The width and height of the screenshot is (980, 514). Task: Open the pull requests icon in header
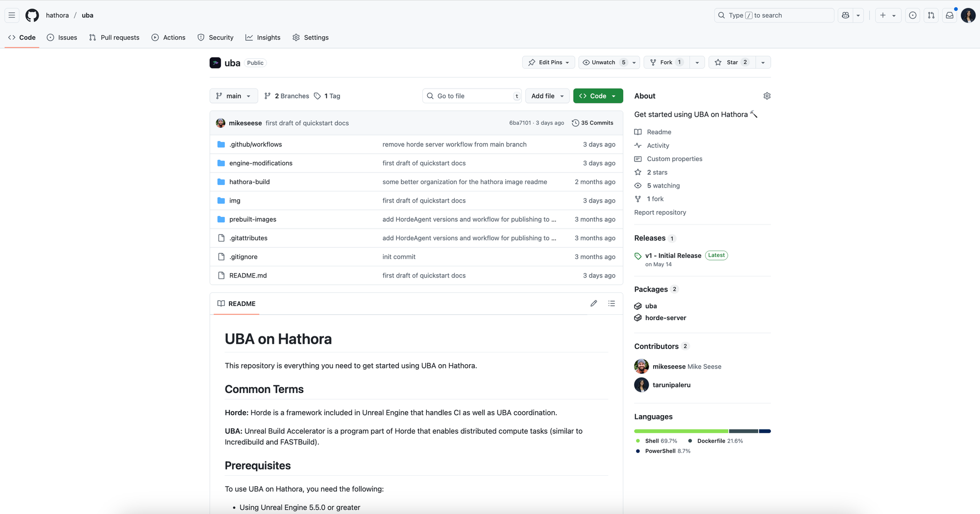coord(931,15)
